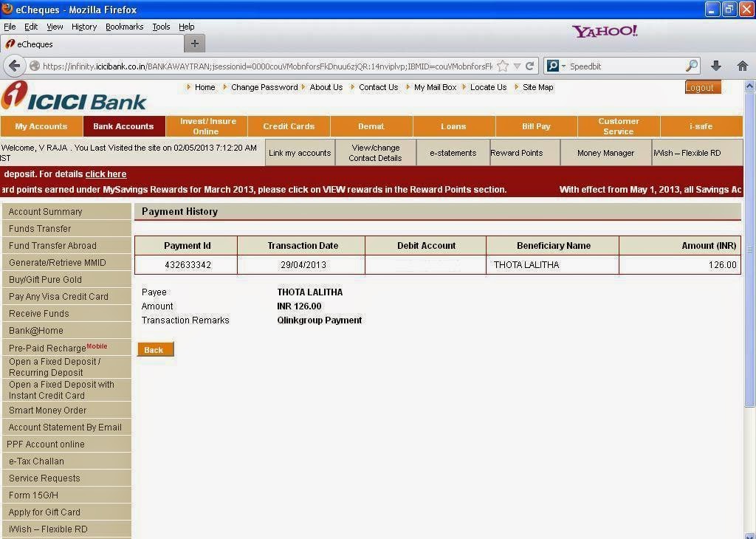This screenshot has height=539, width=756.
Task: Open e-statements submenu
Action: click(453, 153)
